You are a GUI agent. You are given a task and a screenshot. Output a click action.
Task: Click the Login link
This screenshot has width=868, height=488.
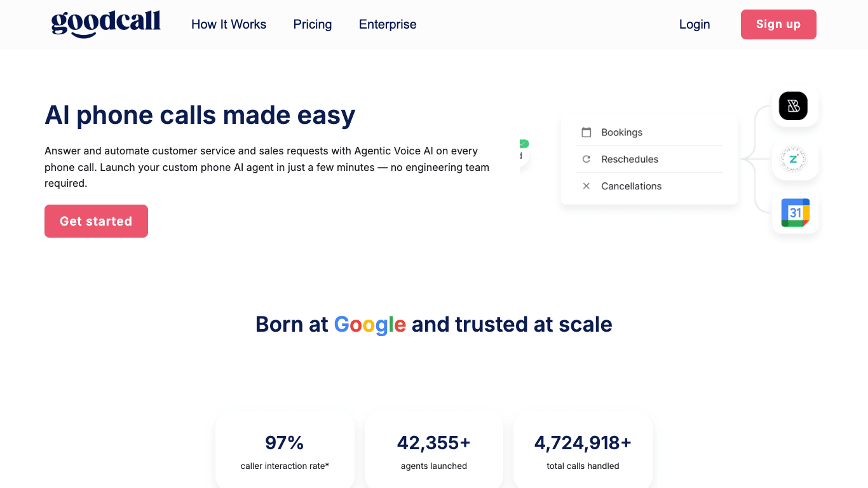click(695, 24)
